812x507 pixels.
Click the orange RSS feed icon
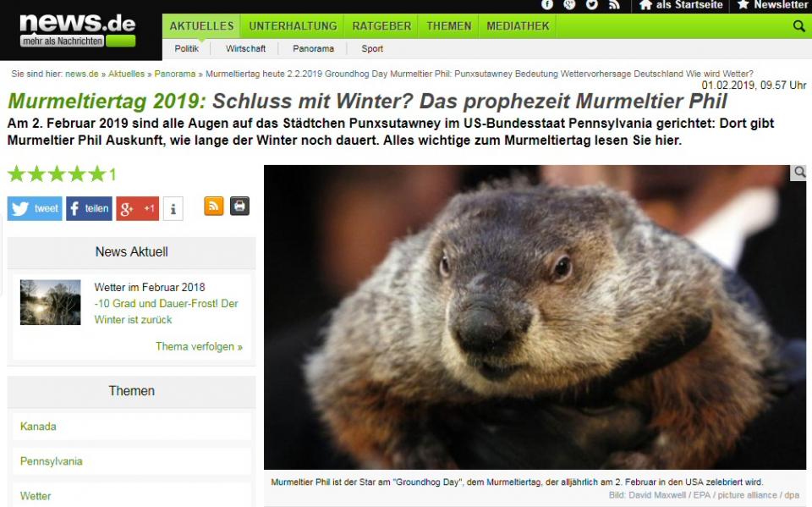[x=214, y=206]
